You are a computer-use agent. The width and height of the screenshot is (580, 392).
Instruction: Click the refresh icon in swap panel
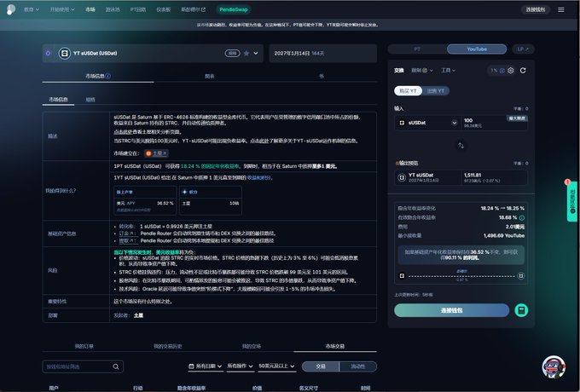point(523,70)
